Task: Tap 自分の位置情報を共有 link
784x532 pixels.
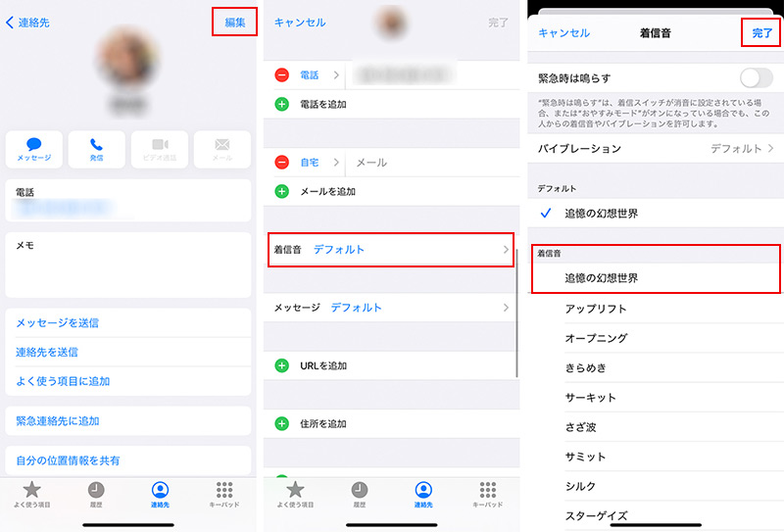Action: point(69,459)
